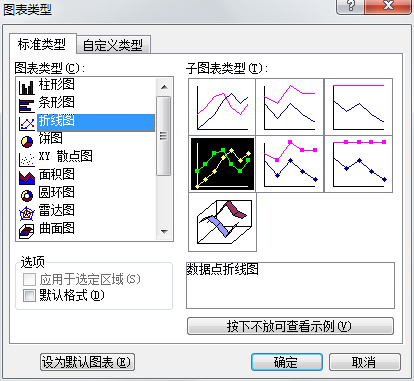Click the 圆环图 list item text

pyautogui.click(x=57, y=192)
